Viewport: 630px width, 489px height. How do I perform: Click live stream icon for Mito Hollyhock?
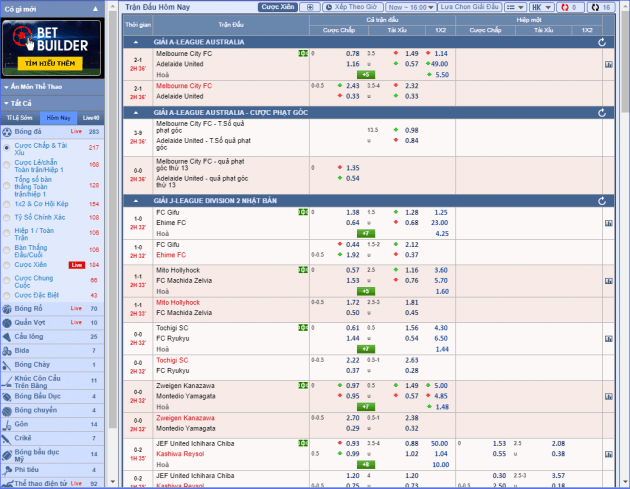303,270
